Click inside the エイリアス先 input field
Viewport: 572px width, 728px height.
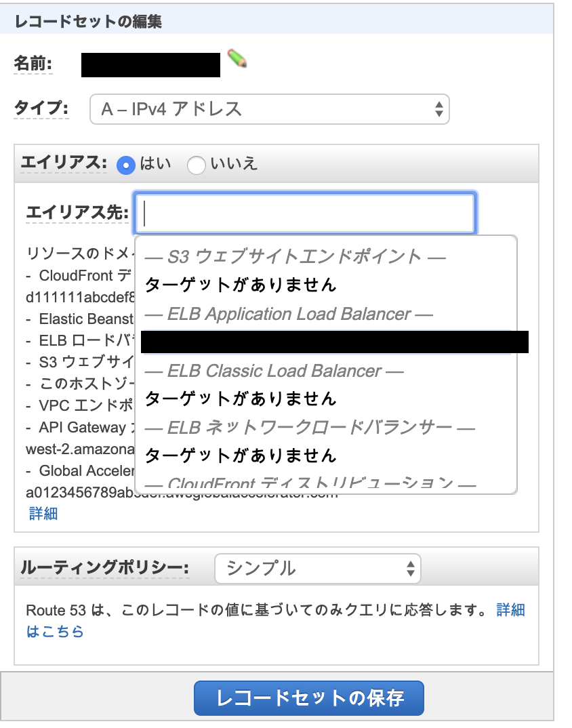coord(304,213)
